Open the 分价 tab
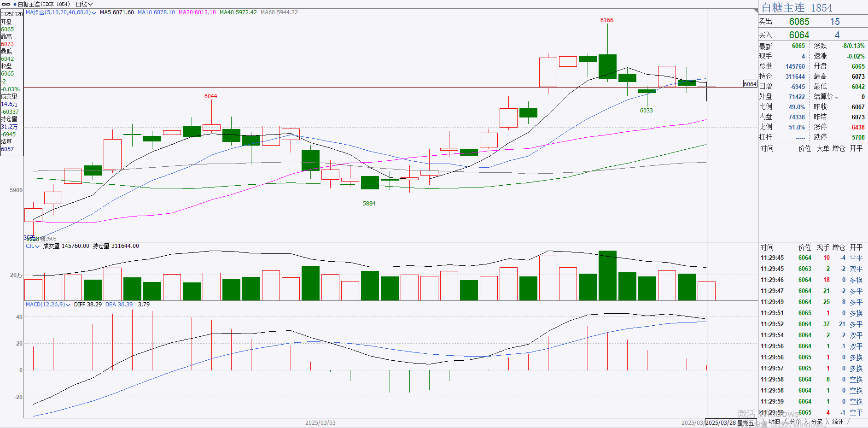 tap(795, 422)
